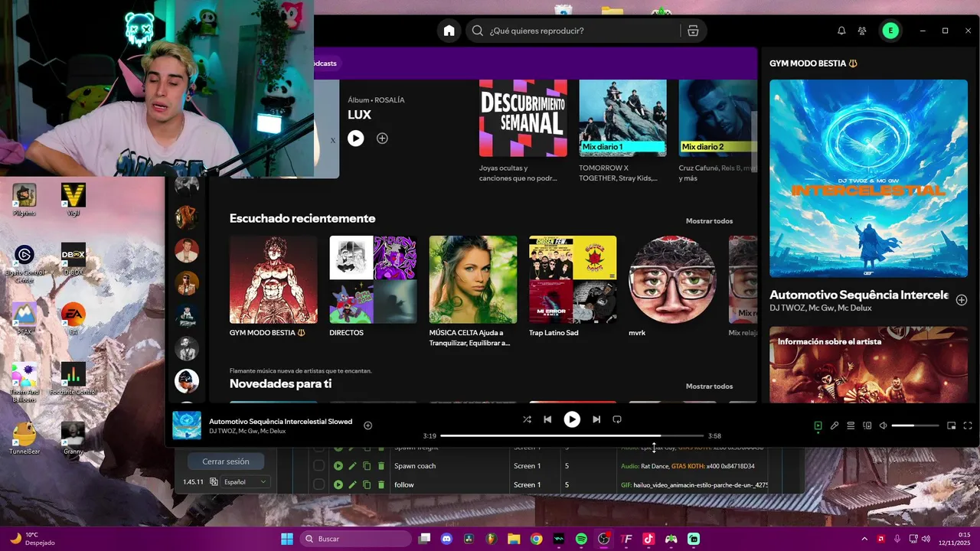The width and height of the screenshot is (980, 551).
Task: Delete the 'Spawn coach' row
Action: [381, 466]
